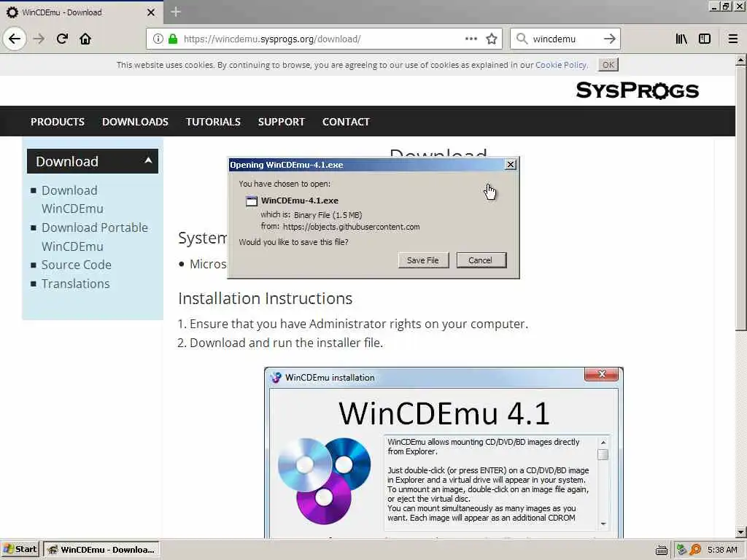This screenshot has width=747, height=560.
Task: Click the Binary File (1.5 MB) text
Action: click(x=328, y=215)
